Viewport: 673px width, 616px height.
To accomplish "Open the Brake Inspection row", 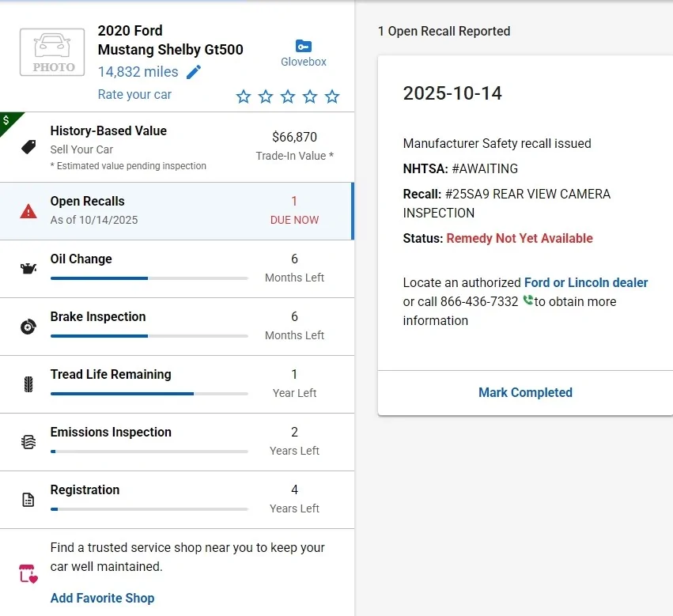I will click(x=177, y=327).
